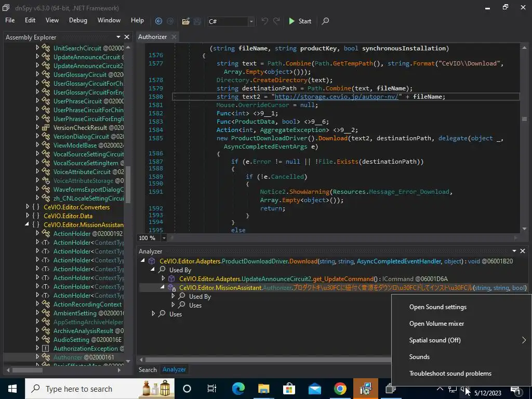Expand the CeVIO.Editor.Data namespace
This screenshot has width=532, height=399.
pos(28,216)
